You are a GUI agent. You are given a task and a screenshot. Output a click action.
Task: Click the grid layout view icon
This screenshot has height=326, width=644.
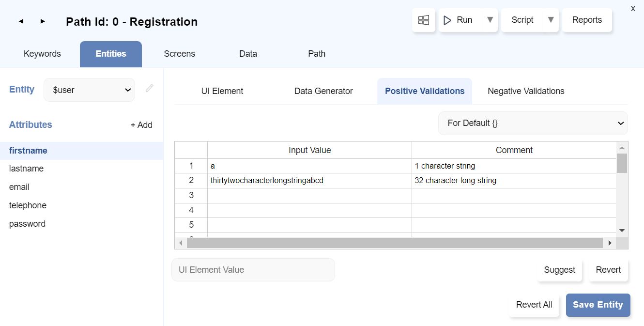coord(424,20)
